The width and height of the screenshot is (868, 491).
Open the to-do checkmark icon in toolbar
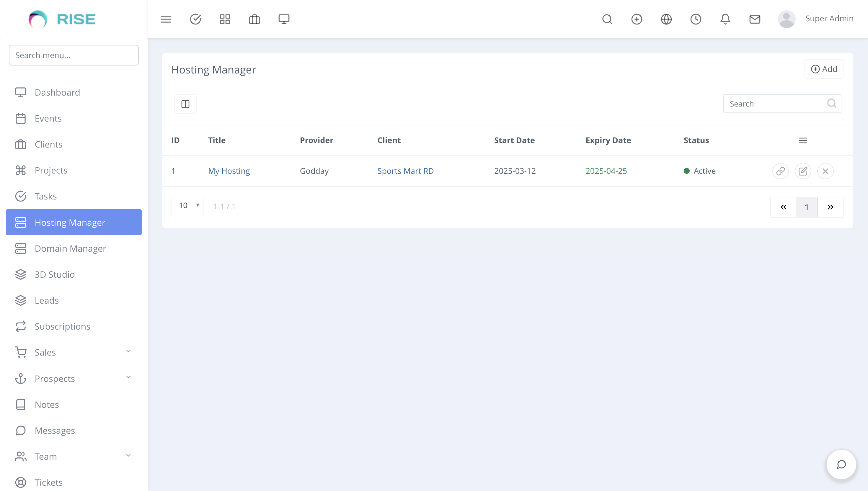coord(195,19)
